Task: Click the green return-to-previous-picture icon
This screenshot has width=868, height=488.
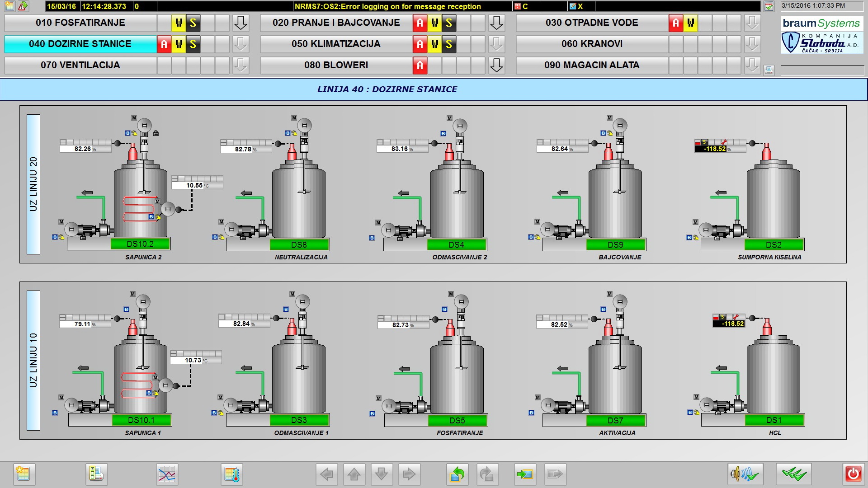Action: [457, 474]
